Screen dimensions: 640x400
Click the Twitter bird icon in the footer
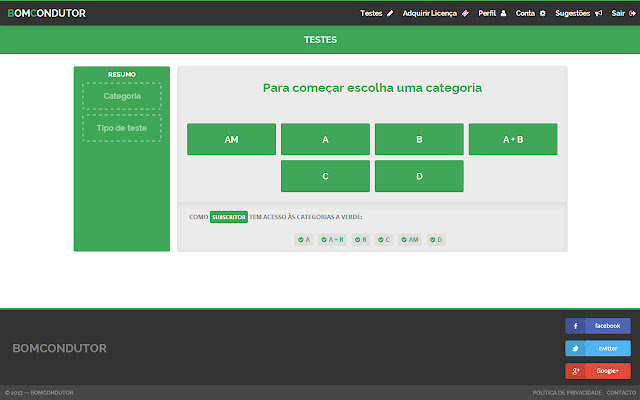coord(576,348)
